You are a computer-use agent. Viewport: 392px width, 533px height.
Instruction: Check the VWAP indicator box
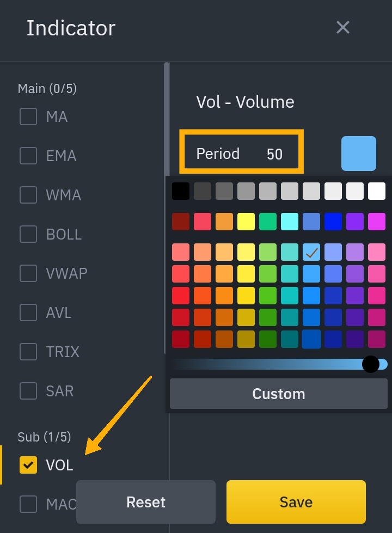coord(28,273)
